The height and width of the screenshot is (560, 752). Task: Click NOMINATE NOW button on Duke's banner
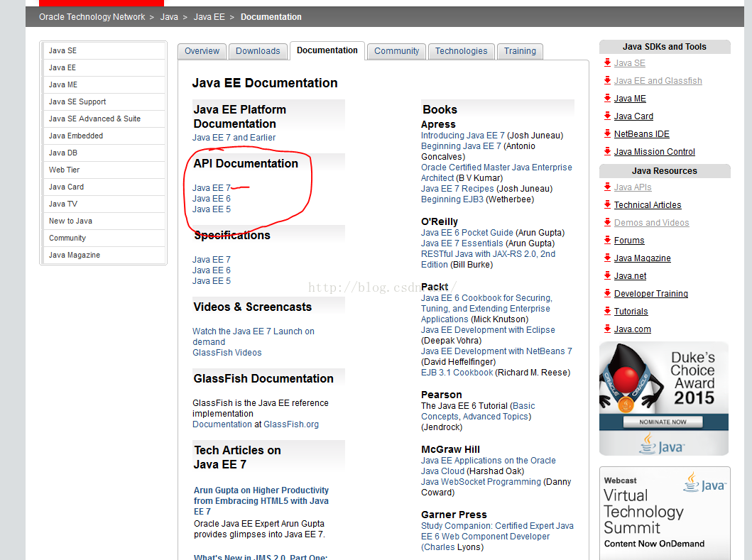click(663, 422)
